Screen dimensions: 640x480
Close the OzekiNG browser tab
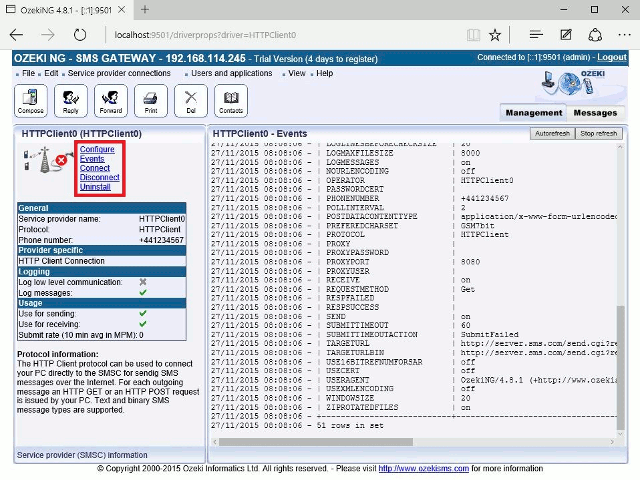(x=122, y=10)
